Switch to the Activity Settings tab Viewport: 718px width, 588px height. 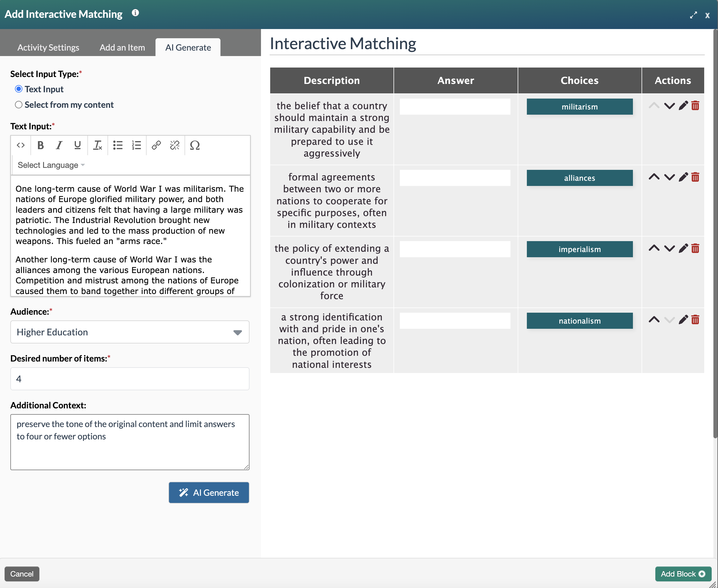click(48, 47)
